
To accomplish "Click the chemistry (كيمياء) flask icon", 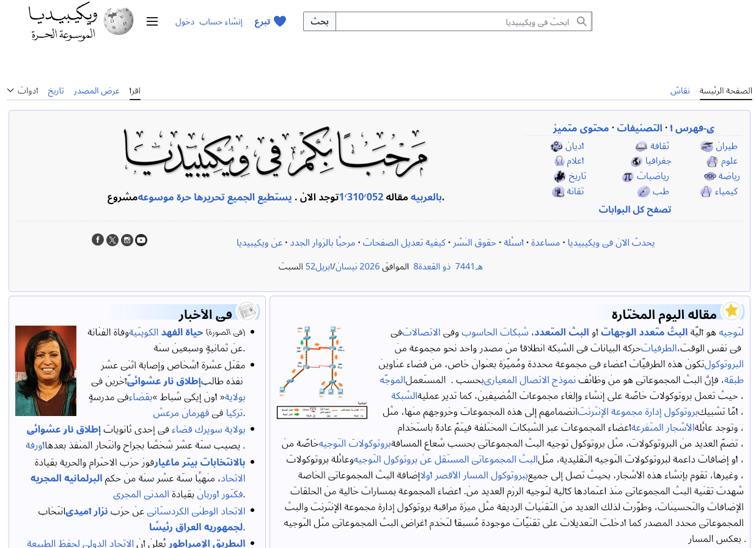I will 706,191.
